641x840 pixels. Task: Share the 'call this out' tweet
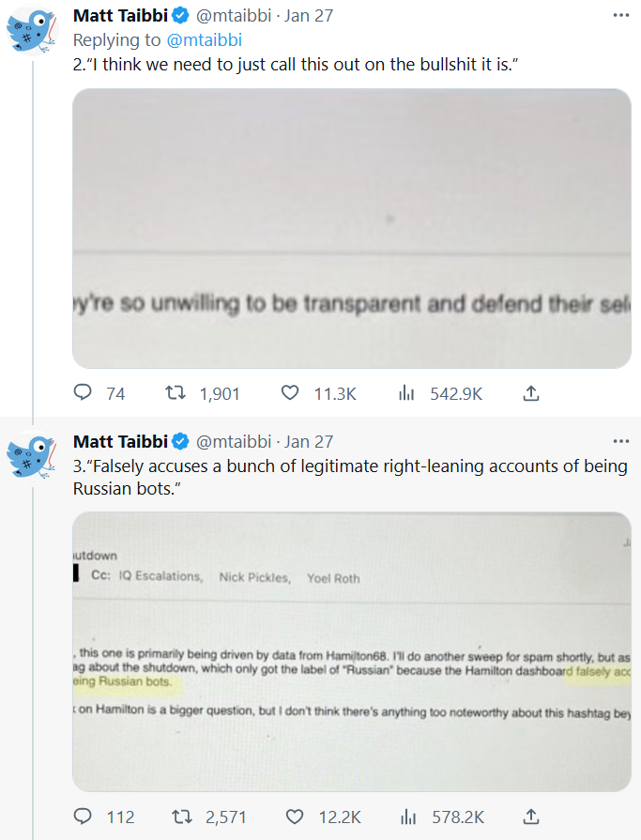tap(530, 394)
